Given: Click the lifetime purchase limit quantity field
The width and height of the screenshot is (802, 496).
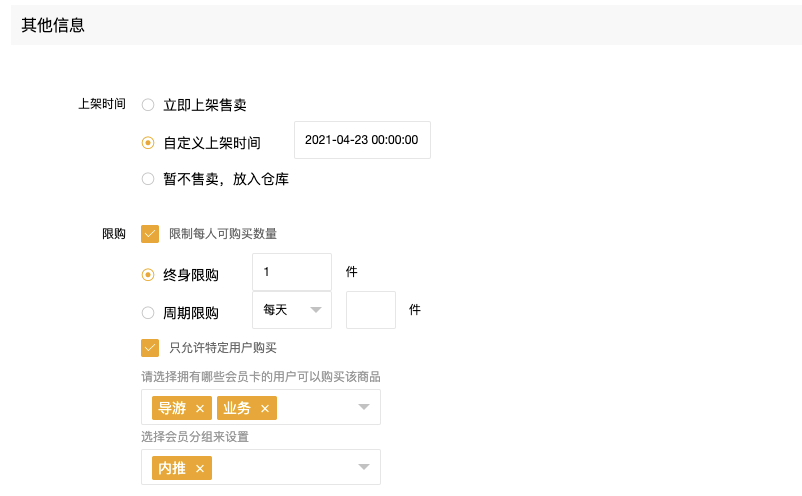Looking at the screenshot, I should 292,272.
